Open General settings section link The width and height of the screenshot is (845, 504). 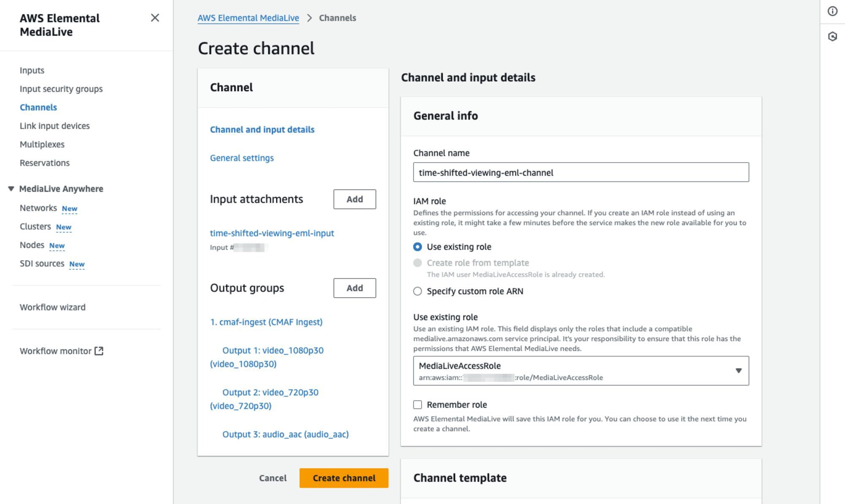point(242,158)
